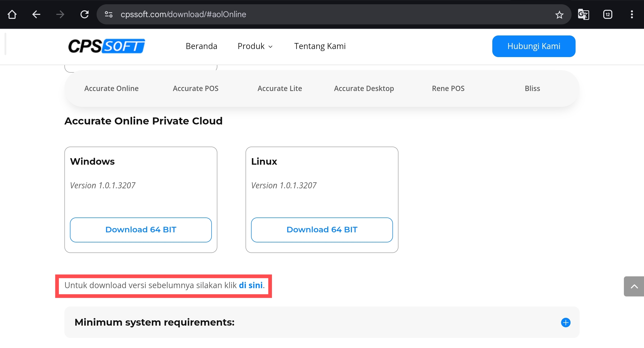Viewport: 644px width, 348px height.
Task: Open the Google Translate icon
Action: point(583,14)
